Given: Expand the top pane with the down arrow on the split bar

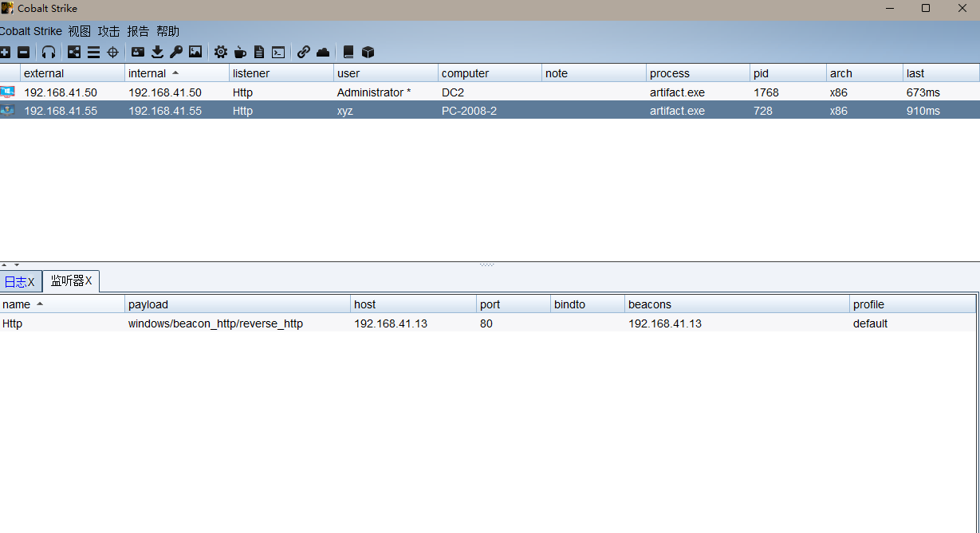Looking at the screenshot, I should pos(16,265).
